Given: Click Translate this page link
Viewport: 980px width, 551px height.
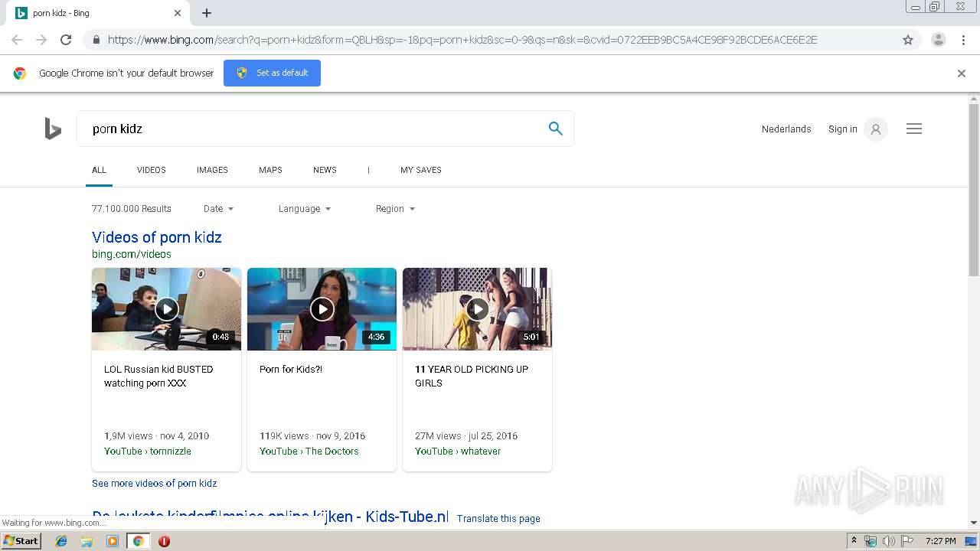Looking at the screenshot, I should [x=498, y=519].
